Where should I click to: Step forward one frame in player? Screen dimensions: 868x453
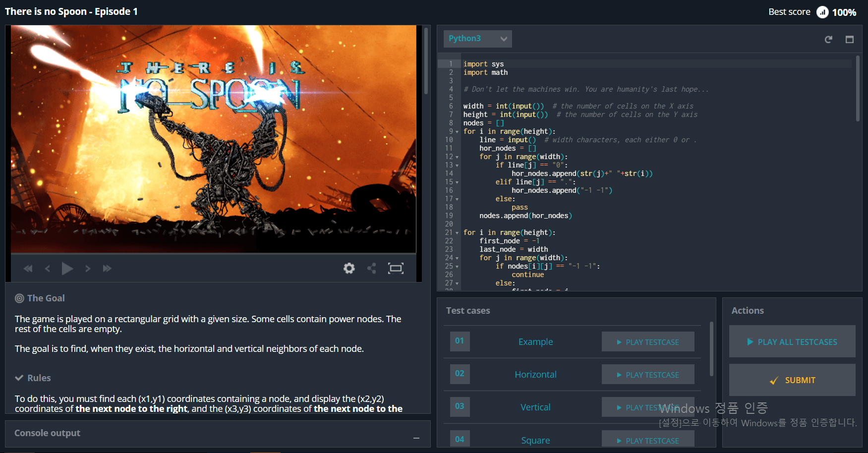click(88, 269)
